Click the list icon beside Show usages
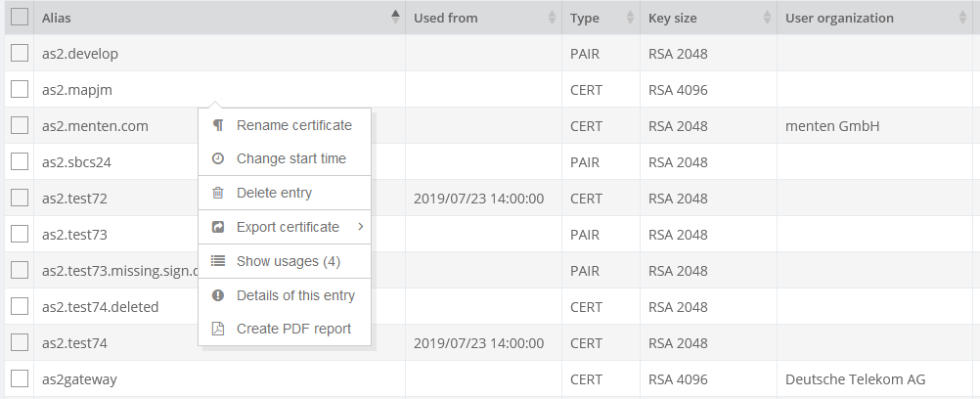Viewport: 980px width, 399px height. [x=218, y=261]
